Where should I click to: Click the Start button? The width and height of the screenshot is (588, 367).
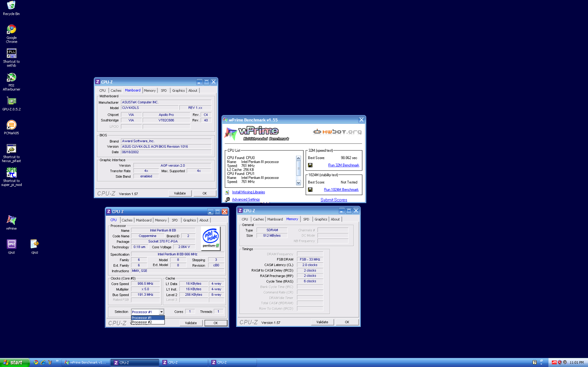point(14,362)
